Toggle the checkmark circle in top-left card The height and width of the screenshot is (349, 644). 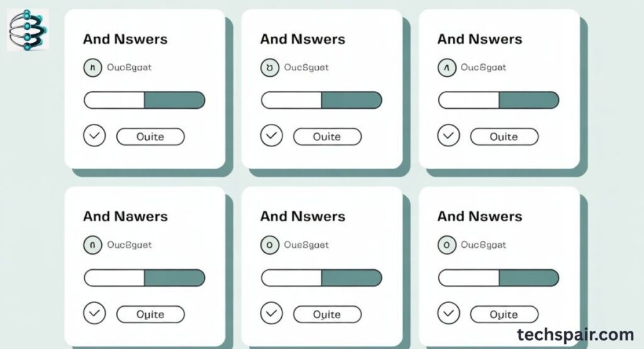coord(94,135)
